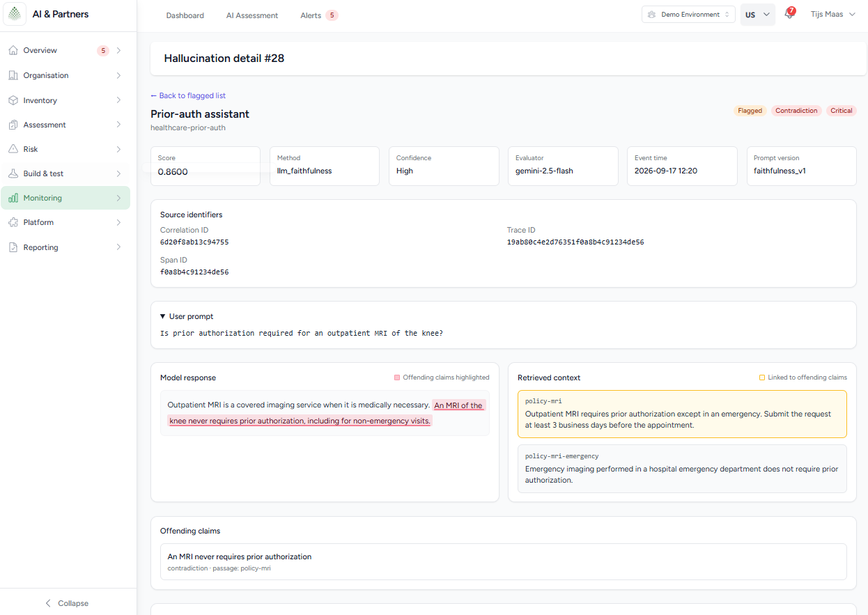Expand the Reporting sidebar section

[118, 247]
